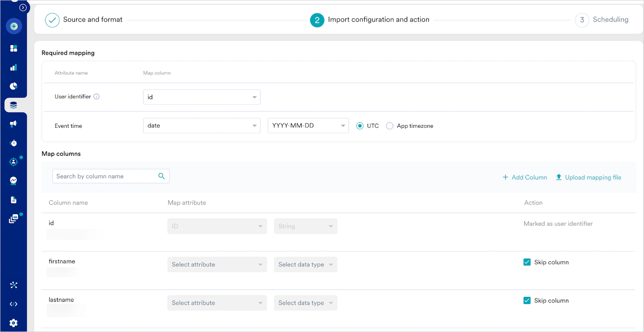Select the database data icon in sidebar

coord(14,105)
